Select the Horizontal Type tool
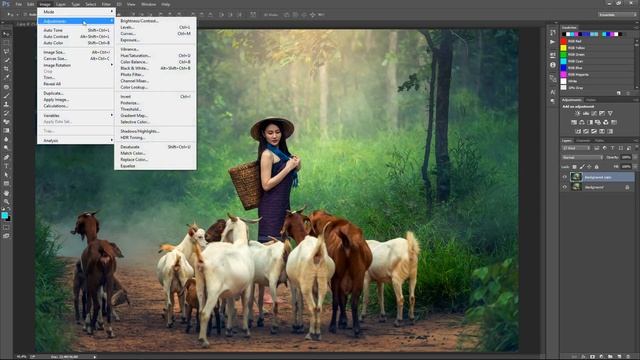The width and height of the screenshot is (640, 360). (x=6, y=166)
